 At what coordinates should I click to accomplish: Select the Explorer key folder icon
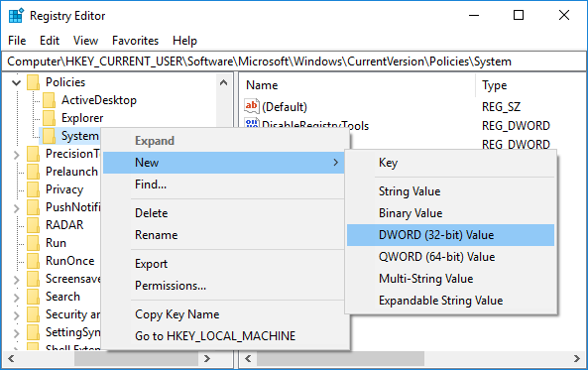click(50, 118)
